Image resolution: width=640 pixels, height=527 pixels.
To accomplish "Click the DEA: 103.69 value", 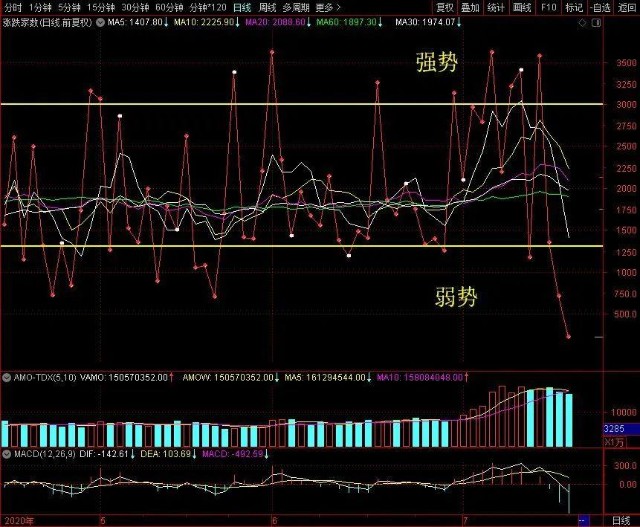I will click(x=166, y=454).
